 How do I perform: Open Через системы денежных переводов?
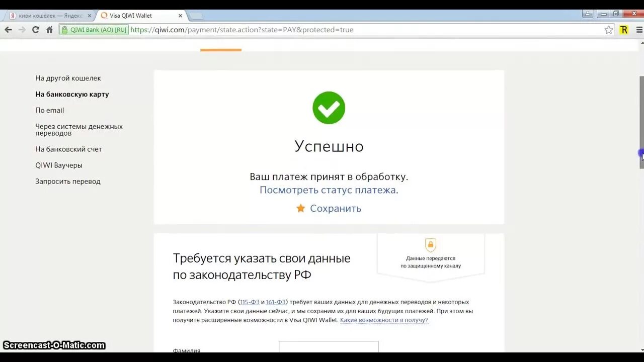point(79,130)
